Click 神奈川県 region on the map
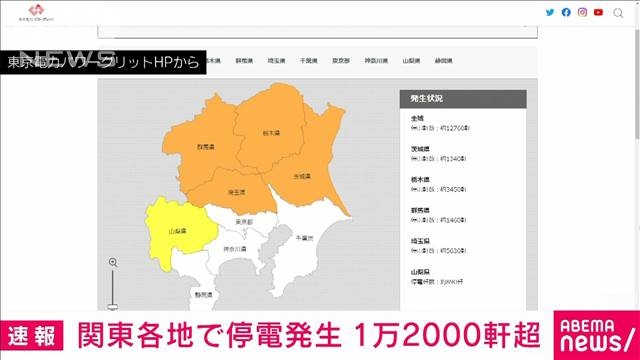Viewport: 640px width, 360px height. point(235,249)
